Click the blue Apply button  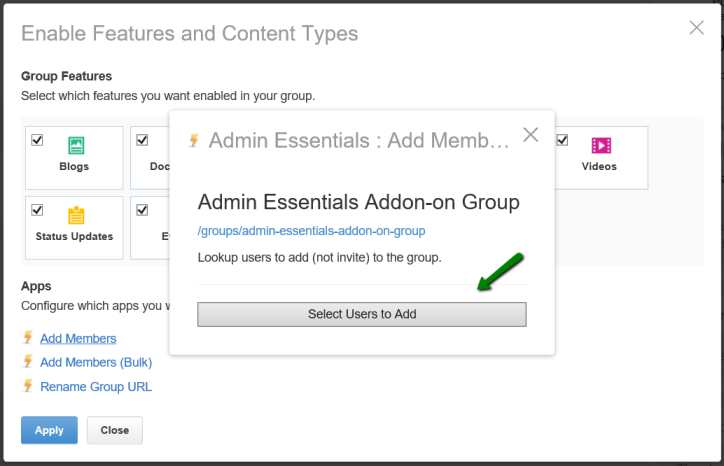click(49, 430)
